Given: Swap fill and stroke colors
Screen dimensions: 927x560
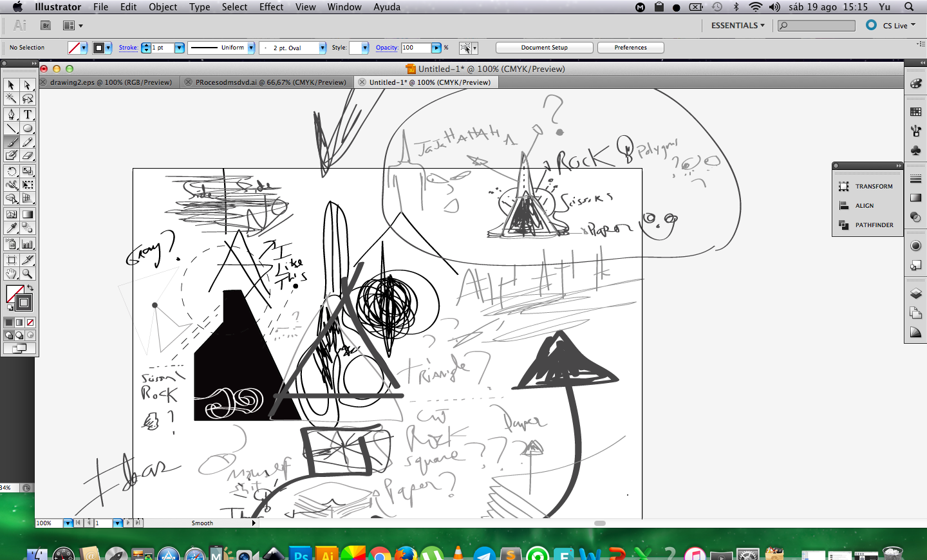Looking at the screenshot, I should pyautogui.click(x=30, y=288).
